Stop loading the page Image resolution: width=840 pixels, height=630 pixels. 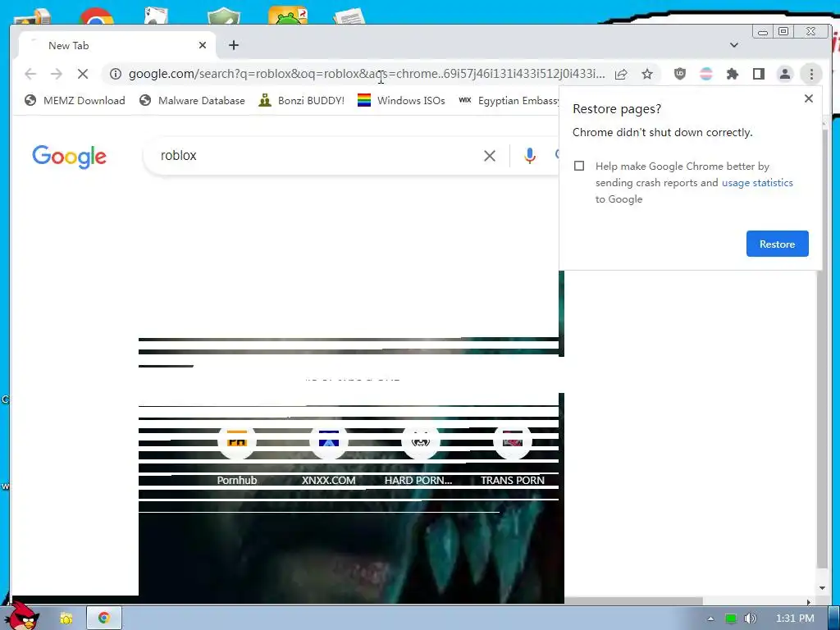83,74
